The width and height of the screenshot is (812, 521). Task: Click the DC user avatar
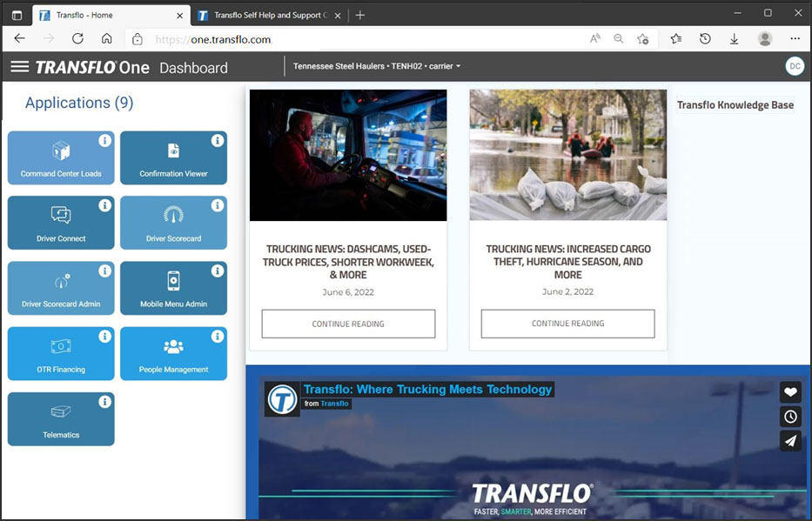(x=795, y=66)
